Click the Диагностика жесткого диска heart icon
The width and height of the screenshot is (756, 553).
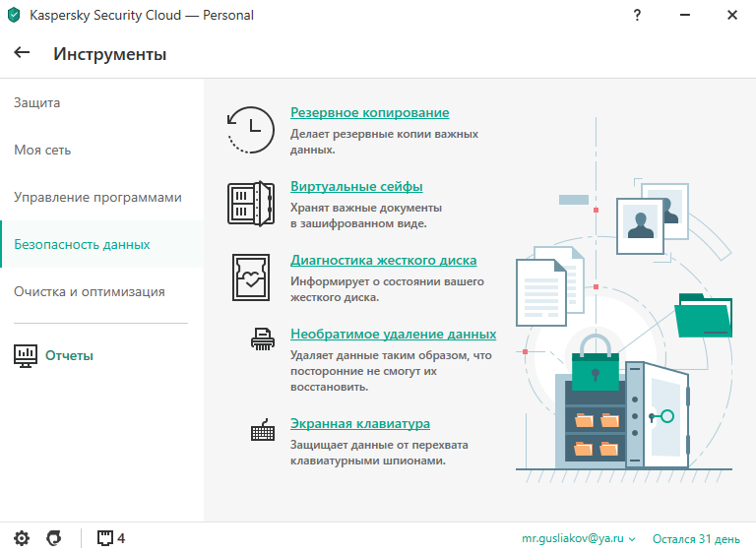click(x=251, y=277)
